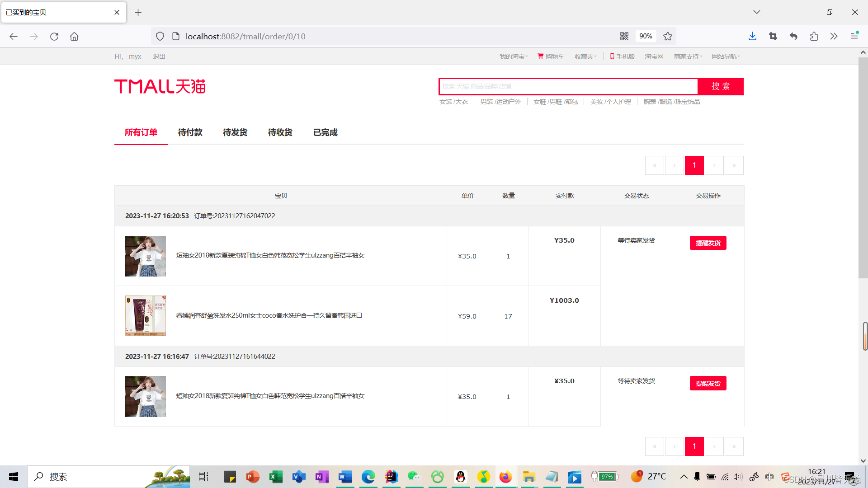The height and width of the screenshot is (488, 868).
Task: Expand the 收藏夹 dropdown
Action: (585, 56)
